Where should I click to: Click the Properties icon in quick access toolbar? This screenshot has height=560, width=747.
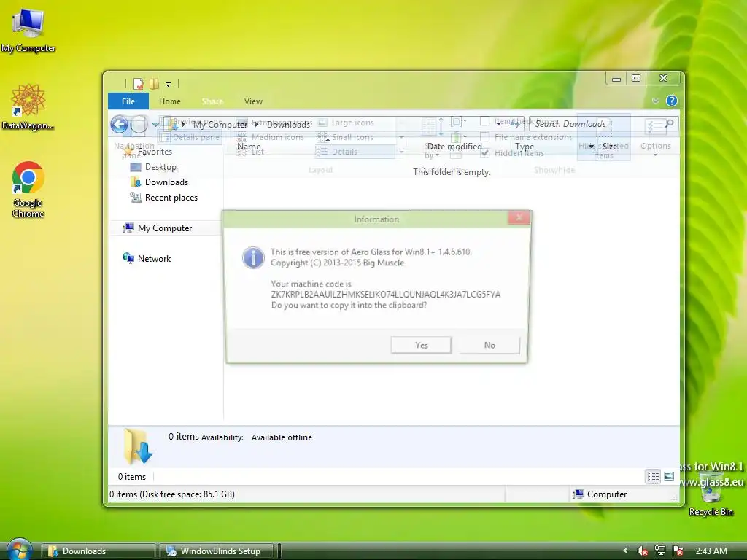coord(139,84)
